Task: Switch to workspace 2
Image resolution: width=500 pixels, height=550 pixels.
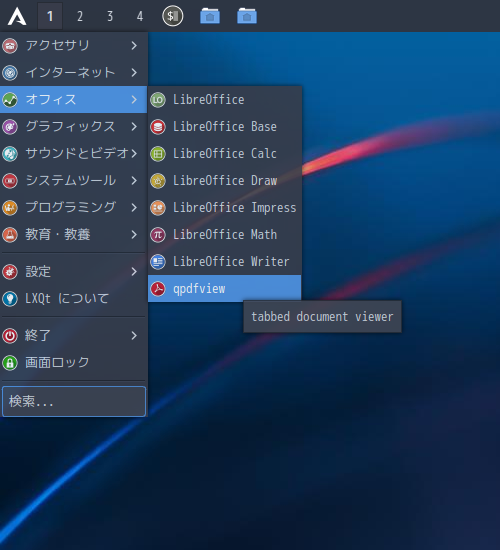Action: click(80, 16)
